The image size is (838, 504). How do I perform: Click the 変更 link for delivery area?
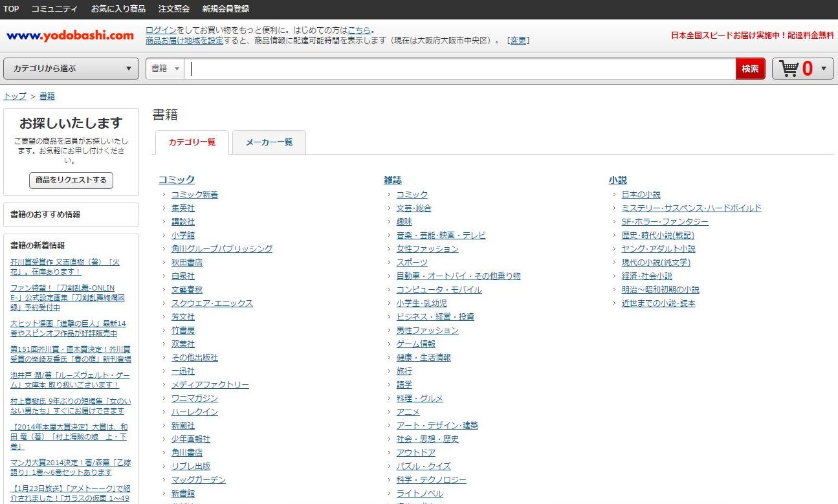518,40
